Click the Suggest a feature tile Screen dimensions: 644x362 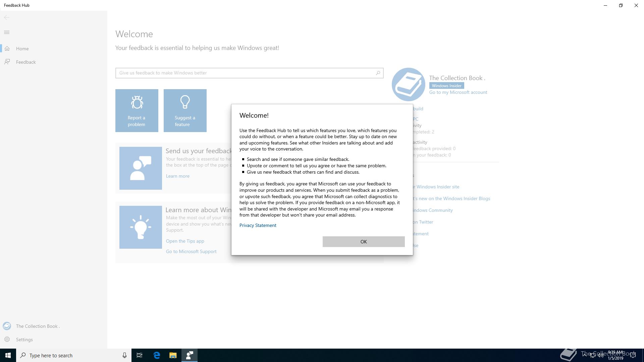pos(185,111)
